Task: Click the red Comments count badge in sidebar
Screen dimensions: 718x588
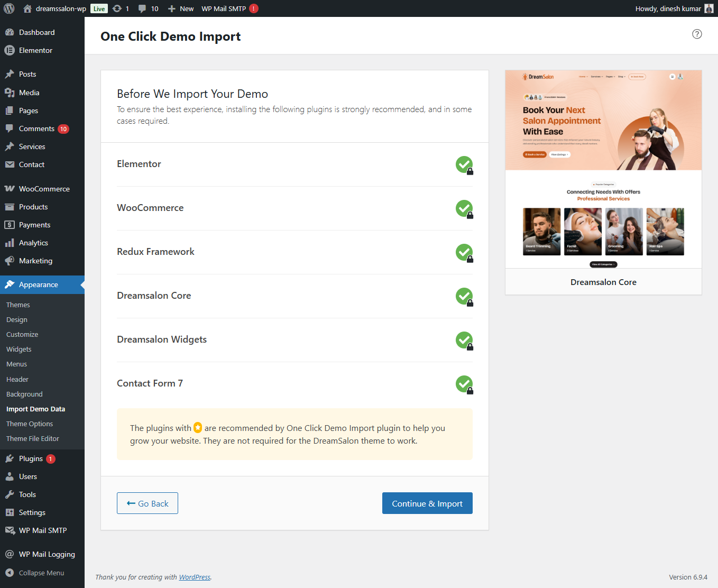Action: (x=63, y=129)
